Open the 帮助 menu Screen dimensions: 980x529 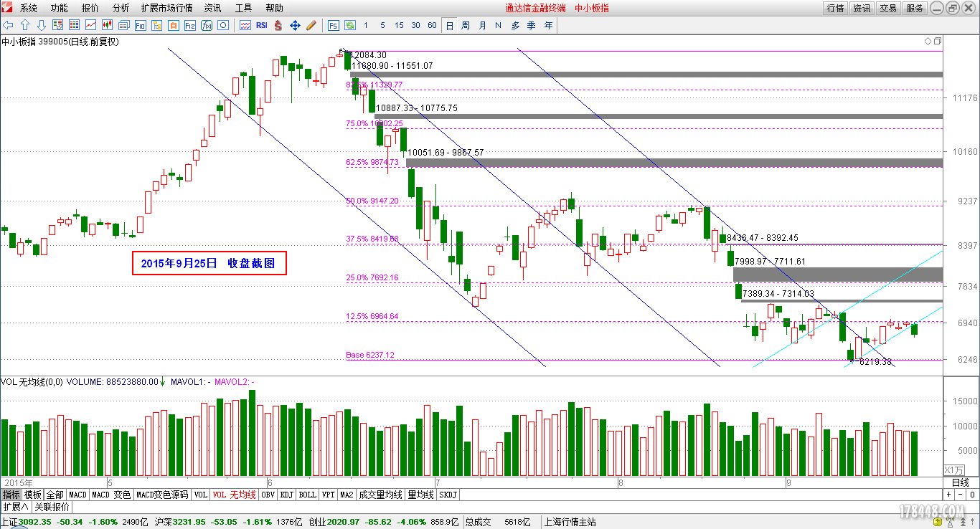274,8
